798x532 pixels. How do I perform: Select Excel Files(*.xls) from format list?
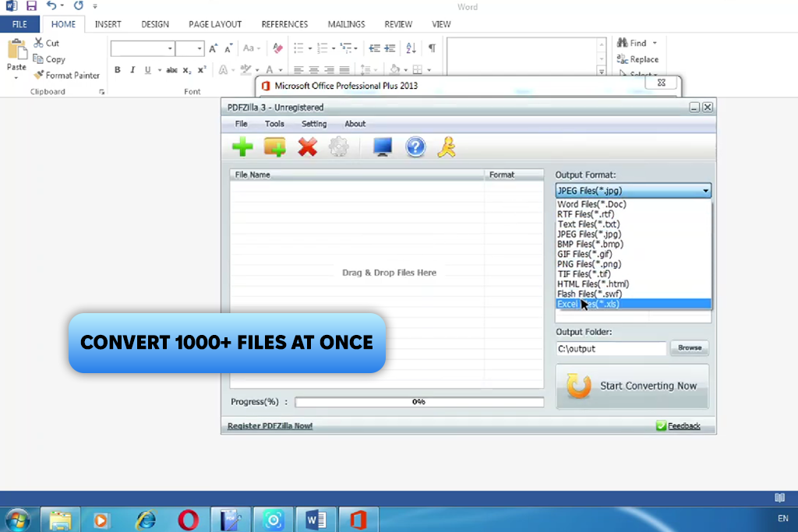[x=634, y=304]
